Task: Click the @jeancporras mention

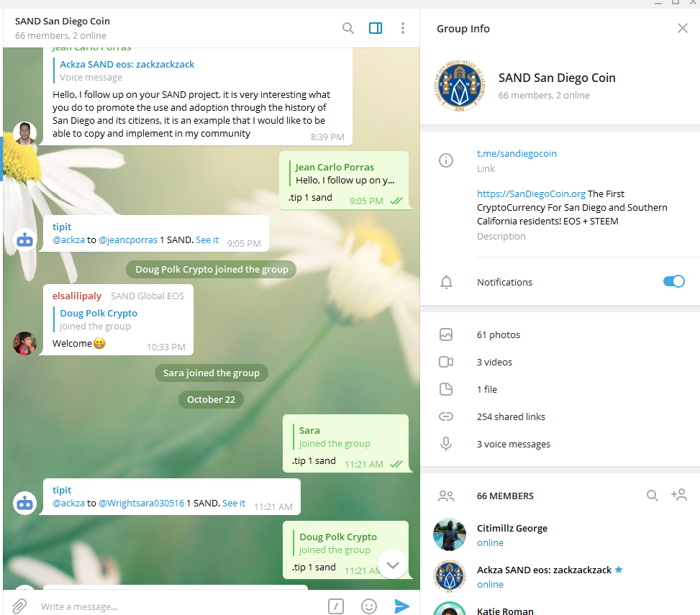Action: [x=127, y=240]
